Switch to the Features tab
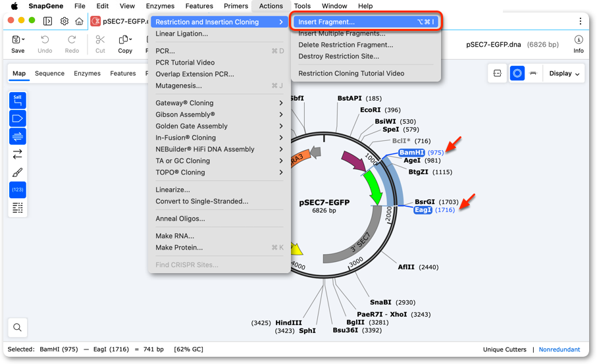Image resolution: width=597 pixels, height=364 pixels. point(123,73)
